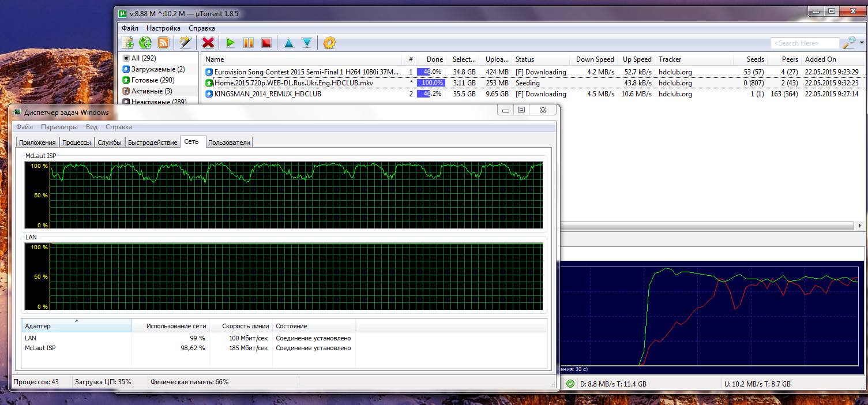868x405 pixels.
Task: Sort torrents by Name column header
Action: 300,59
